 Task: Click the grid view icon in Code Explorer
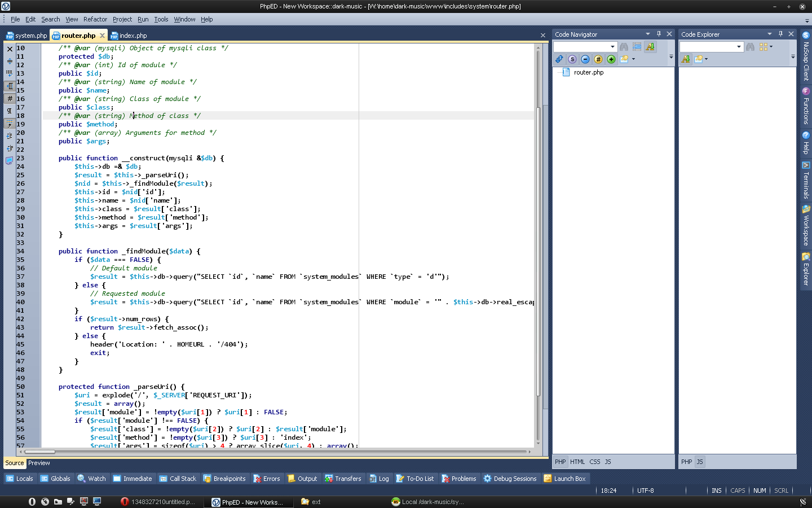point(764,47)
